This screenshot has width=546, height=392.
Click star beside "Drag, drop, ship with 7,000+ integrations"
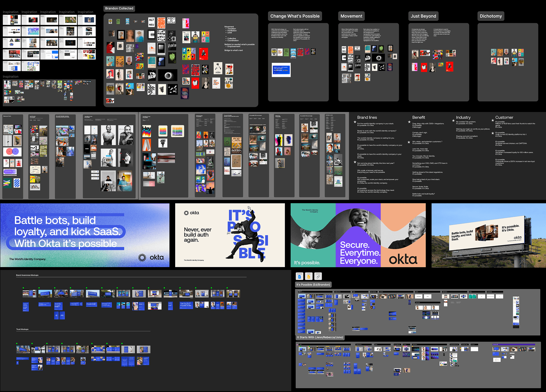tap(409, 122)
